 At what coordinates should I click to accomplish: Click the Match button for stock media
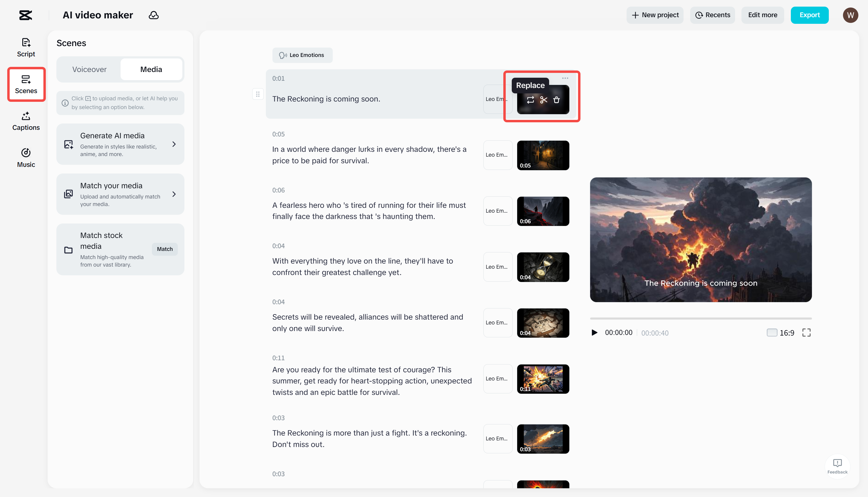165,249
